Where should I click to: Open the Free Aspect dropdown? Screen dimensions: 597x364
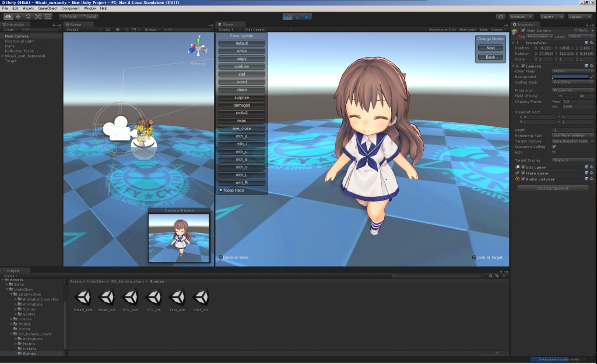pos(254,29)
